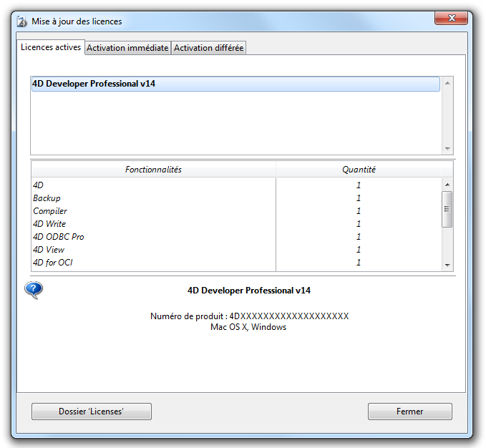486x448 pixels.
Task: Select the Backup feature row
Action: point(237,198)
